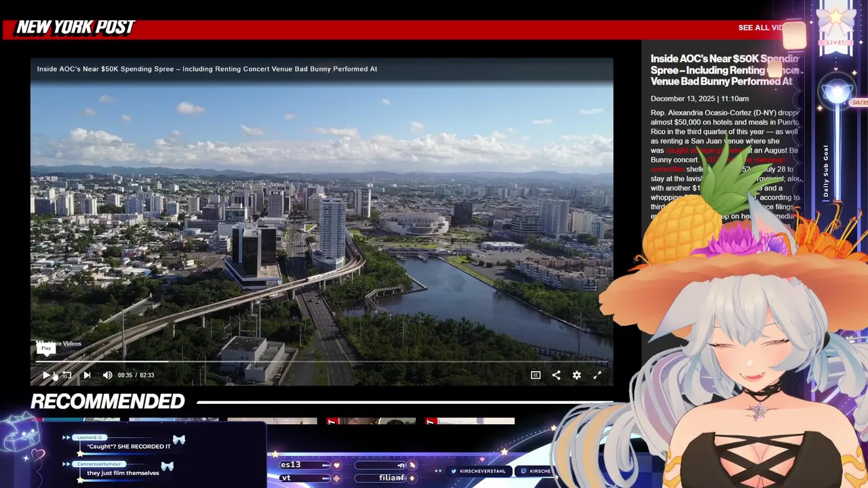
Task: Seek along the video progress bar
Action: point(321,362)
